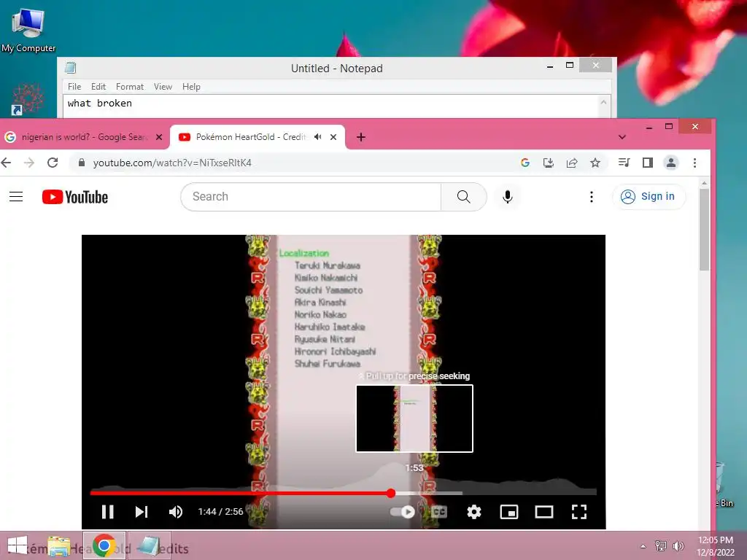Open Chrome media controls icon
The image size is (747, 560).
(624, 163)
